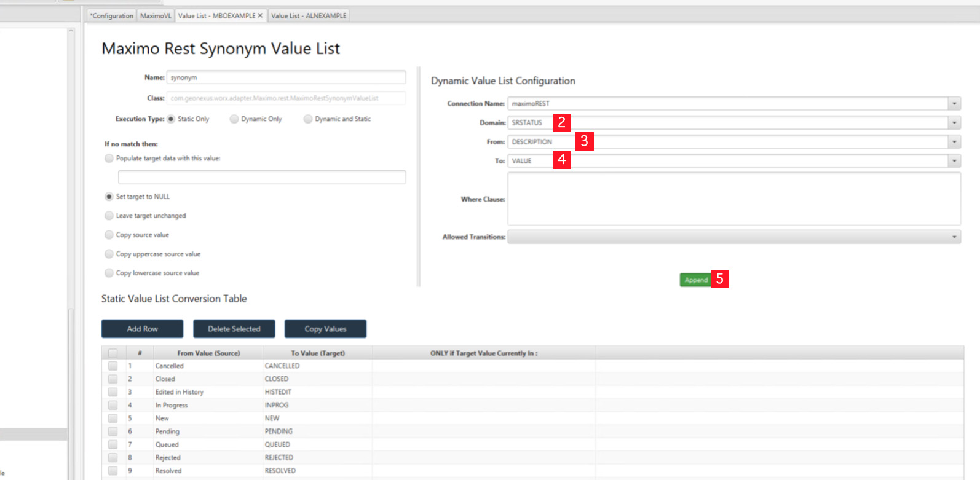Screen dimensions: 980x480
Task: Open the Allowed Transitions dropdown
Action: click(734, 237)
